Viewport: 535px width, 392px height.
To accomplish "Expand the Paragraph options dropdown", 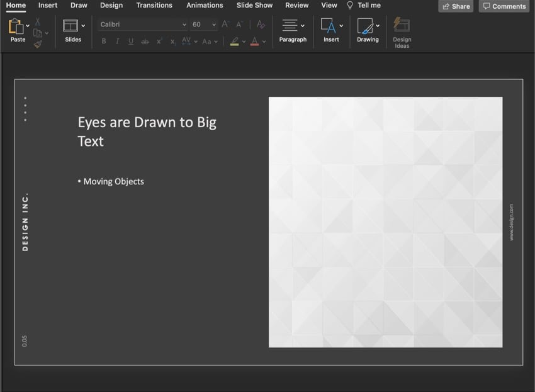I will click(303, 26).
